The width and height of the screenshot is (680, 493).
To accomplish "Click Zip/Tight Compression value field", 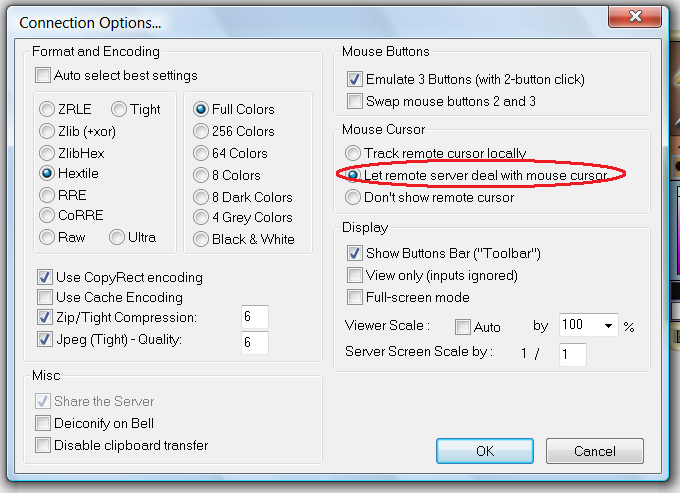I will [254, 317].
